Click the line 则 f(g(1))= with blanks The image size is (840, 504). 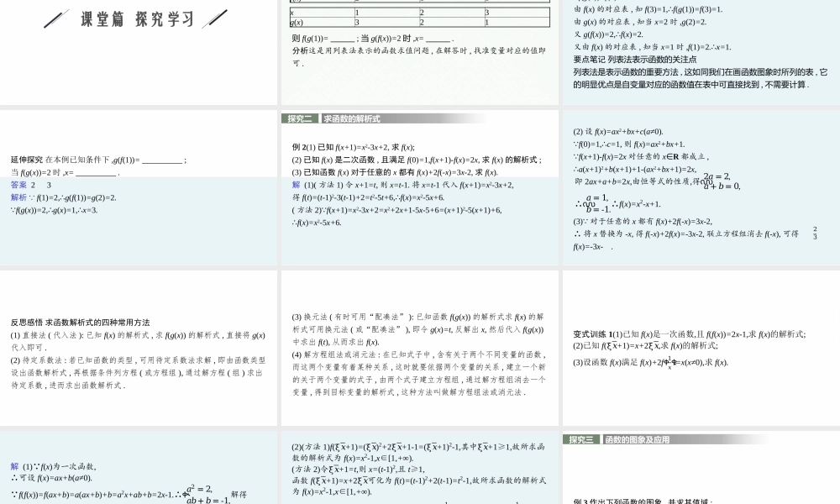pos(373,39)
